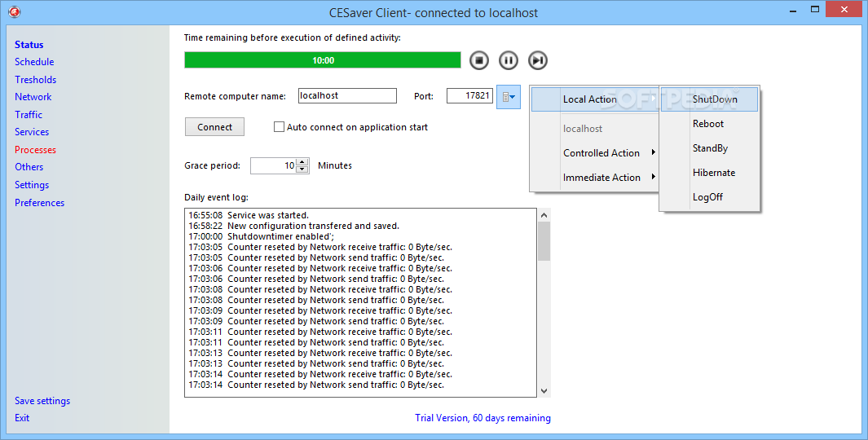Viewport: 868px width, 440px height.
Task: Open the Tresholds page
Action: click(x=35, y=80)
